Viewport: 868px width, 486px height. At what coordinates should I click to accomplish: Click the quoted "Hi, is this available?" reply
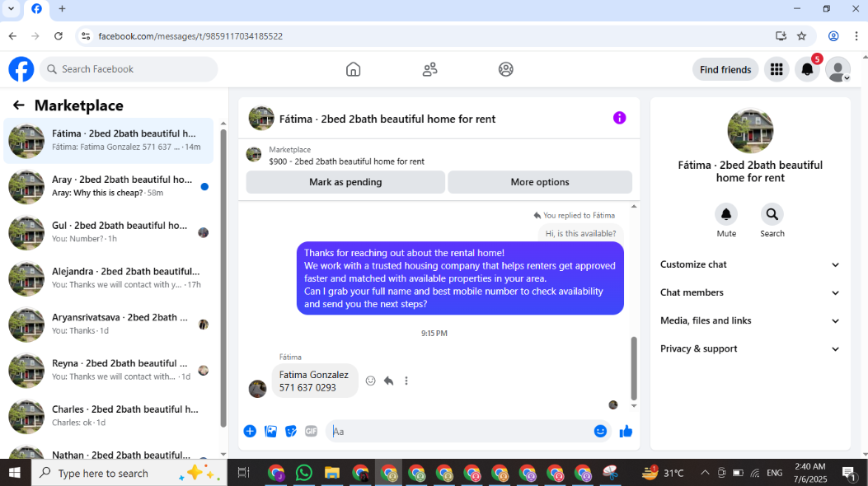pyautogui.click(x=580, y=233)
